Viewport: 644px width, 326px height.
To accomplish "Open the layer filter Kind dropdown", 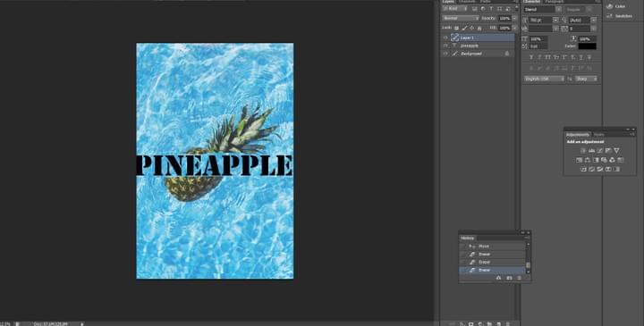I will [x=454, y=9].
